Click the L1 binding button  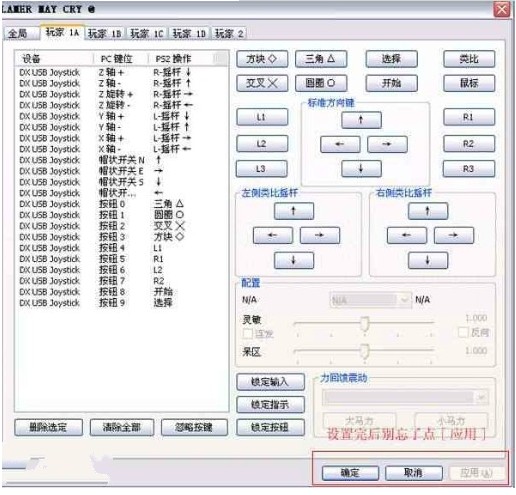coord(262,117)
